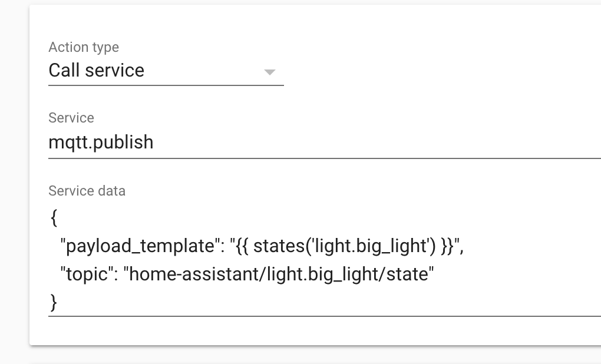
Task: Open the Action type dropdown arrow
Action: (269, 72)
